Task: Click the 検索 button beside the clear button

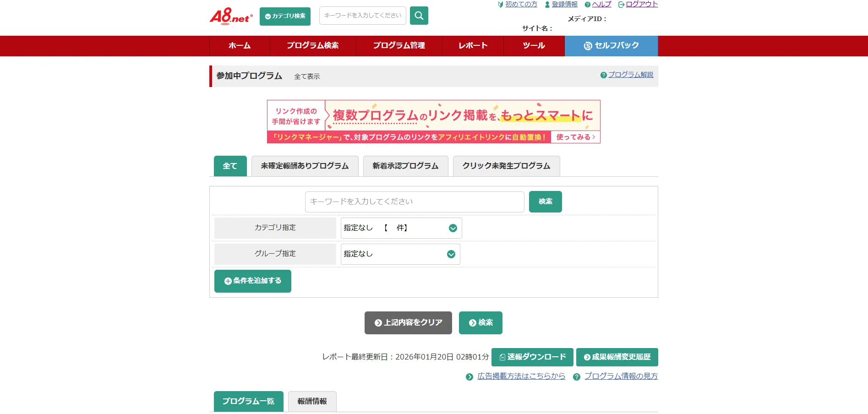Action: [480, 323]
